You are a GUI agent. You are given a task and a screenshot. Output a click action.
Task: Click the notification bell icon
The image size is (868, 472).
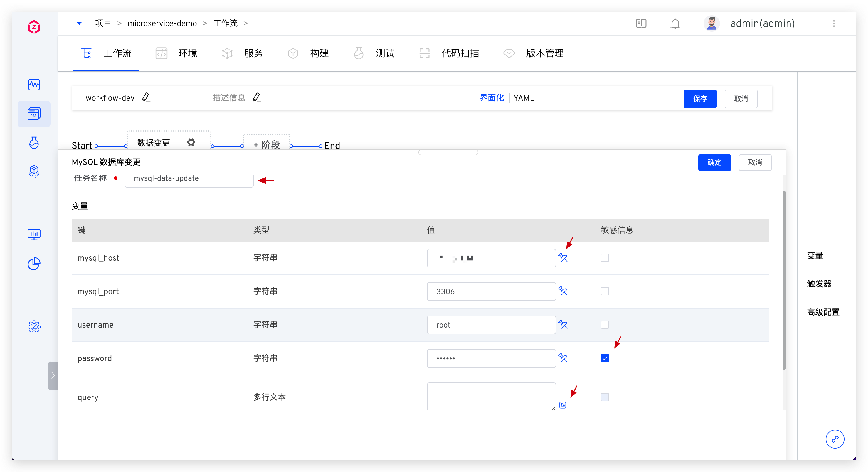[x=675, y=23]
